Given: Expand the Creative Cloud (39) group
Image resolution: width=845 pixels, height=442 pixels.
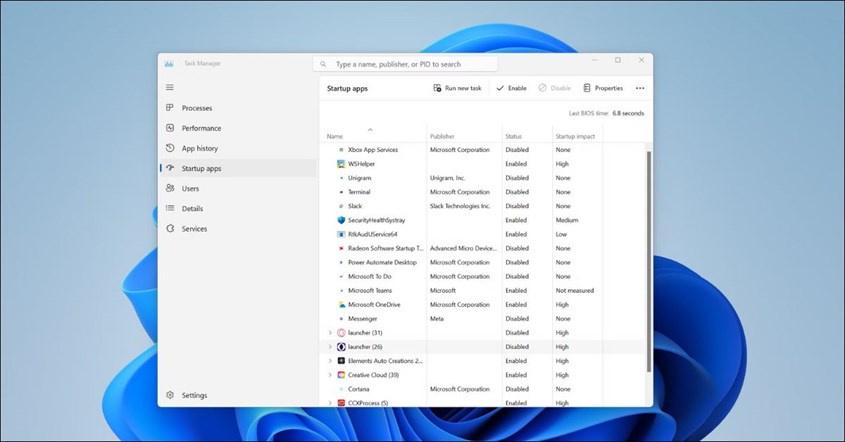Looking at the screenshot, I should [330, 375].
